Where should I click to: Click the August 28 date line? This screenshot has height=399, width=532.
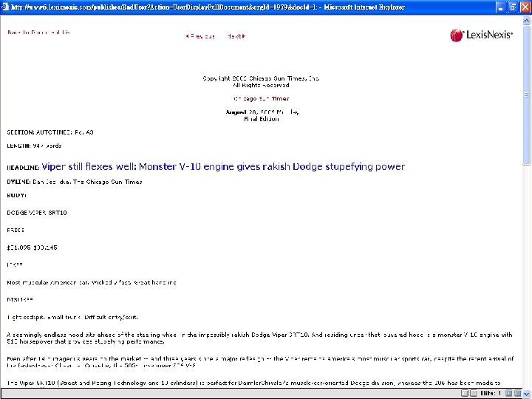click(262, 112)
